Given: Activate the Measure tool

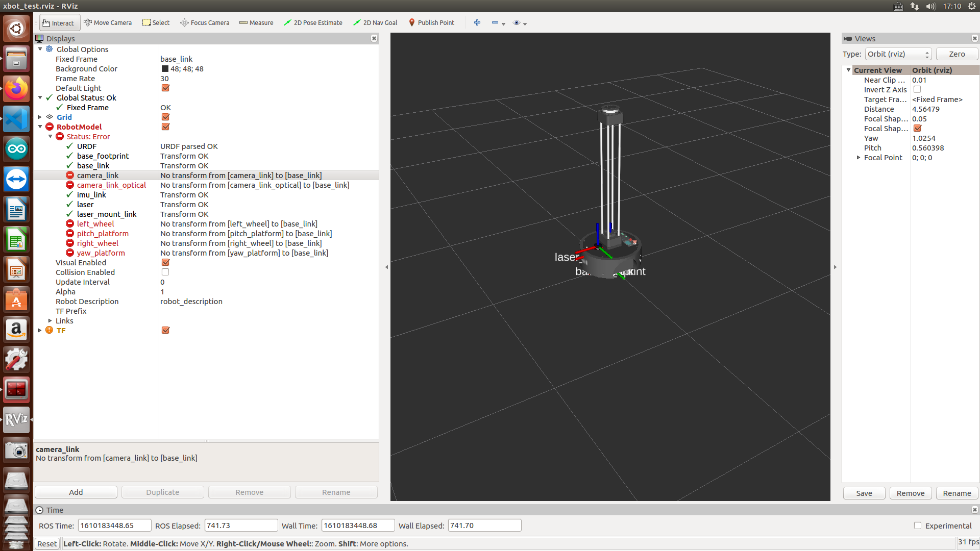Looking at the screenshot, I should pyautogui.click(x=256, y=22).
